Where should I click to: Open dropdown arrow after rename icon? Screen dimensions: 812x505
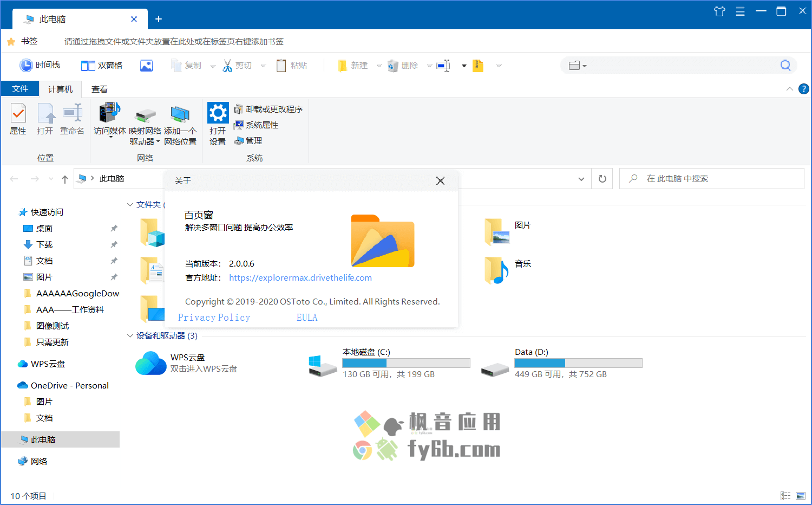tap(464, 66)
